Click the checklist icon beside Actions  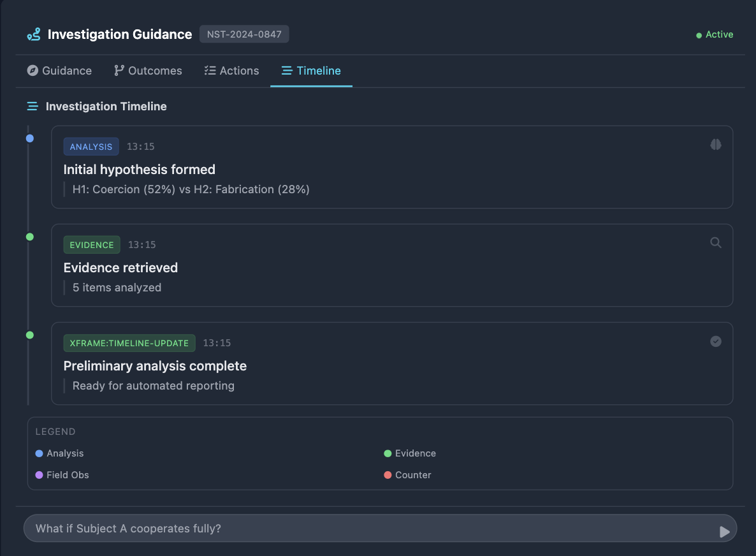click(210, 70)
